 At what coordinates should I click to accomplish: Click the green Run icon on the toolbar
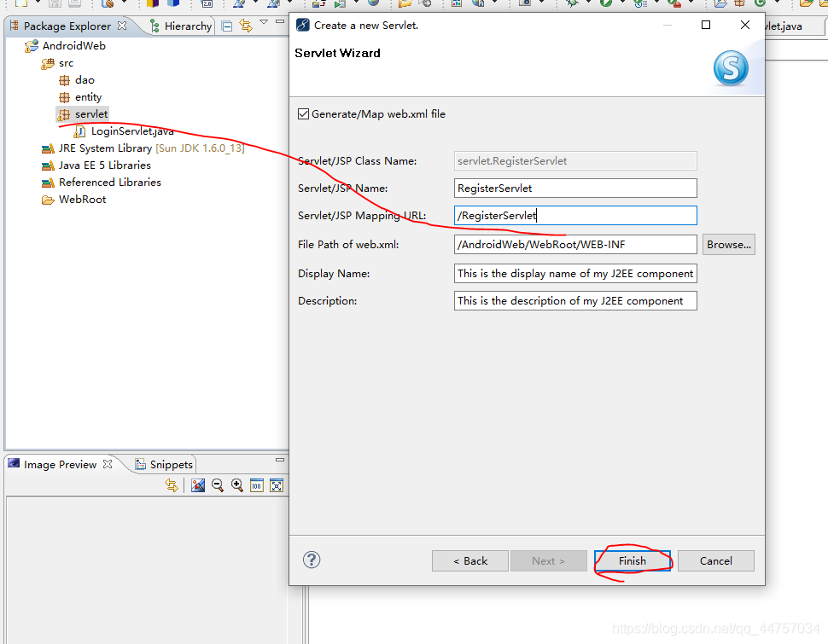[x=604, y=5]
